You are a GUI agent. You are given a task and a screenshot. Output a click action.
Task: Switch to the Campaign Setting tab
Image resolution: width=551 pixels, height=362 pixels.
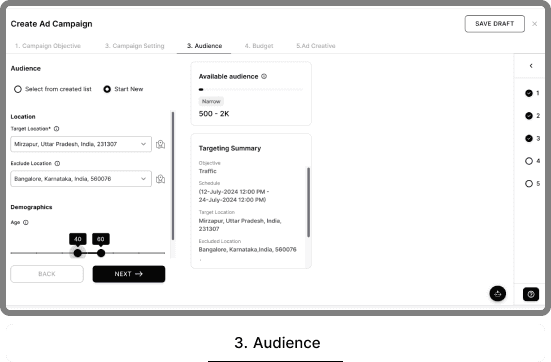[x=135, y=46]
